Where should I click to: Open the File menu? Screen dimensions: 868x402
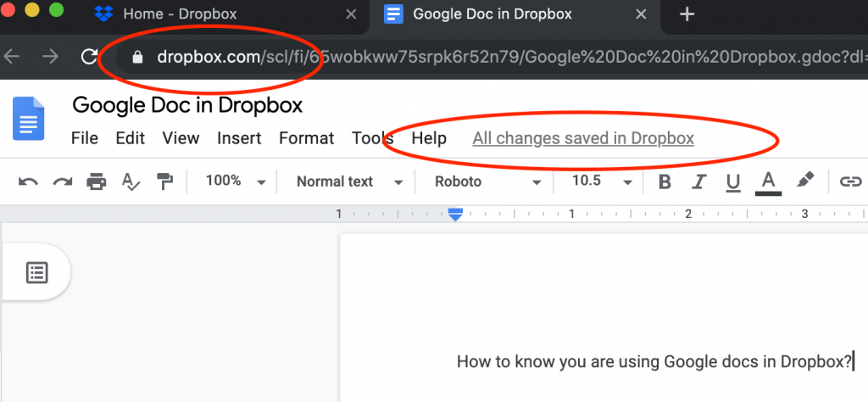pos(85,138)
